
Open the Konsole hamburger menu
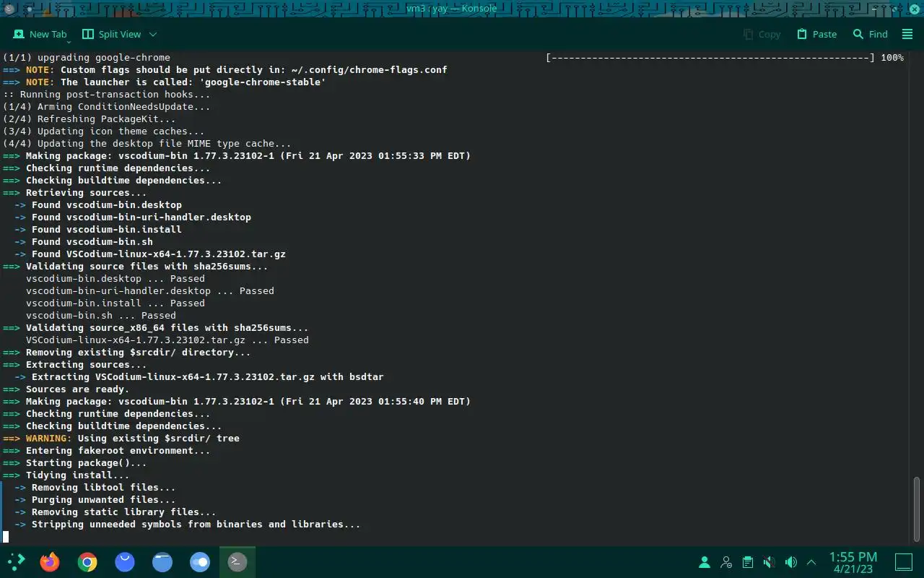point(908,34)
